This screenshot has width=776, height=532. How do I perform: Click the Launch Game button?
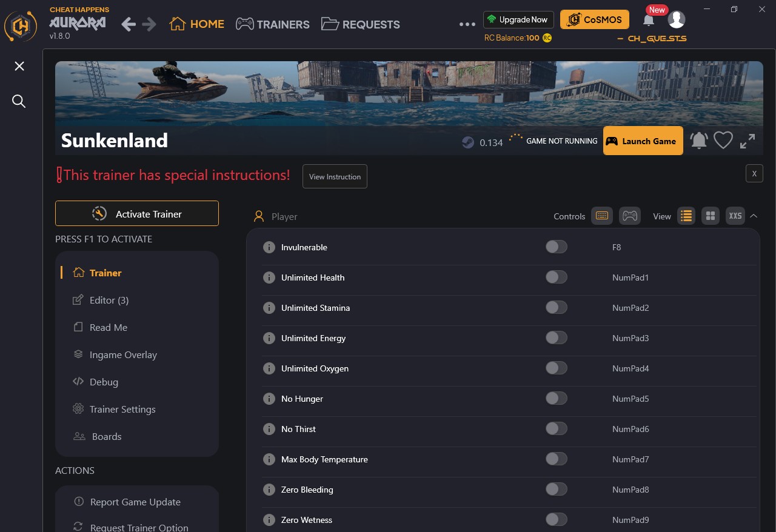(x=643, y=141)
